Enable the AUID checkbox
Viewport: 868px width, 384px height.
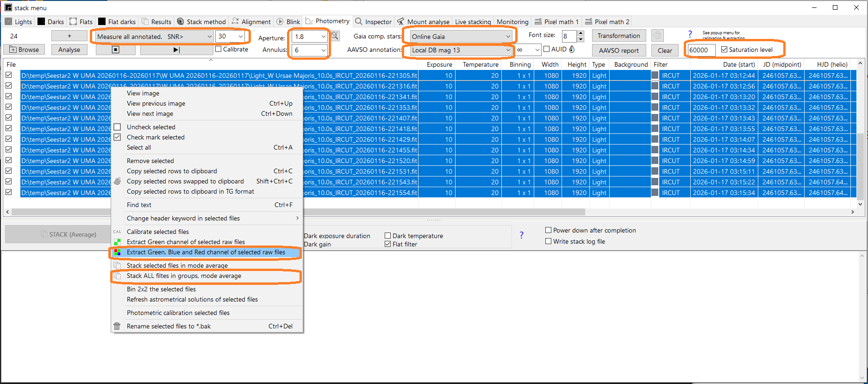pos(547,49)
